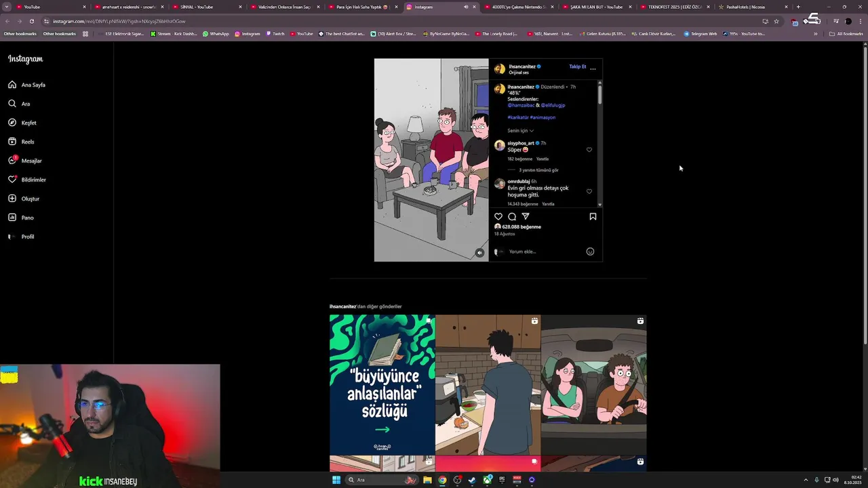
Task: Open the #animasyon hashtag
Action: coord(542,117)
